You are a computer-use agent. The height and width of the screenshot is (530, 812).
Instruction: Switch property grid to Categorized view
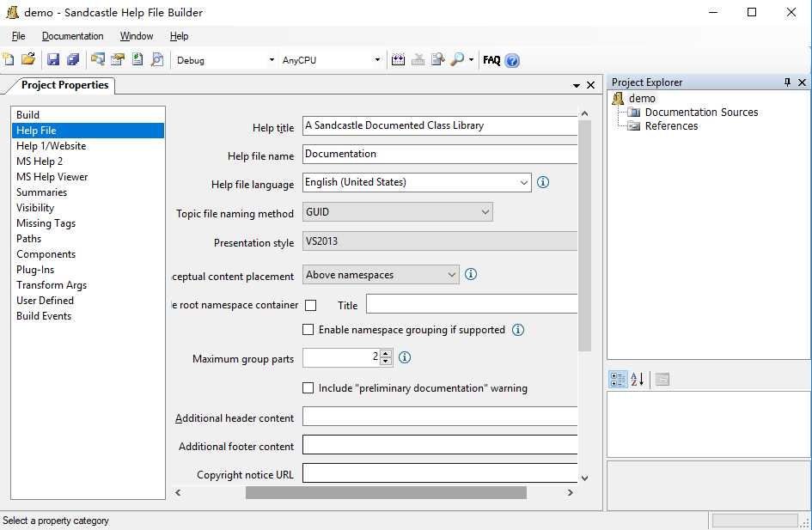coord(617,380)
